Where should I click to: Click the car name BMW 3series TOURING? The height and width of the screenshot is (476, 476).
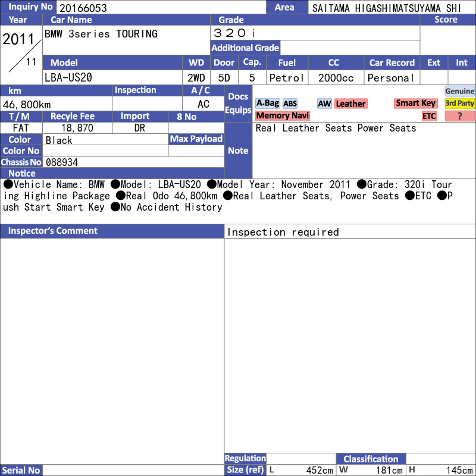pos(101,34)
